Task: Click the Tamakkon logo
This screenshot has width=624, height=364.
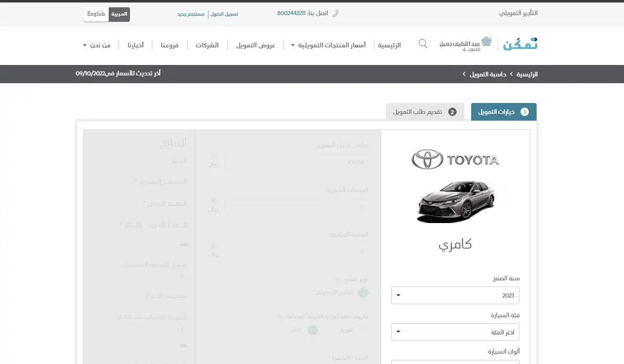Action: tap(521, 45)
